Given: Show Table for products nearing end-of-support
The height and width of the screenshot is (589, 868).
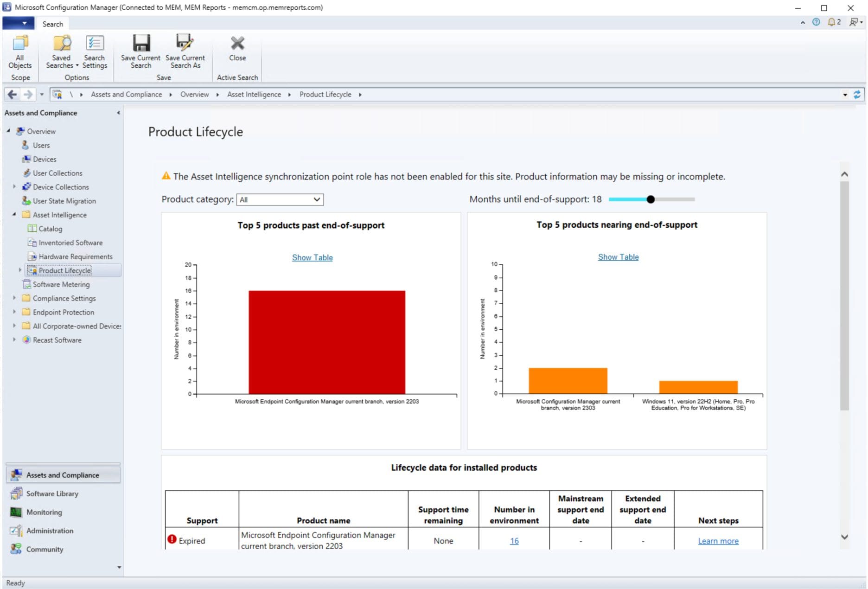Looking at the screenshot, I should [618, 257].
